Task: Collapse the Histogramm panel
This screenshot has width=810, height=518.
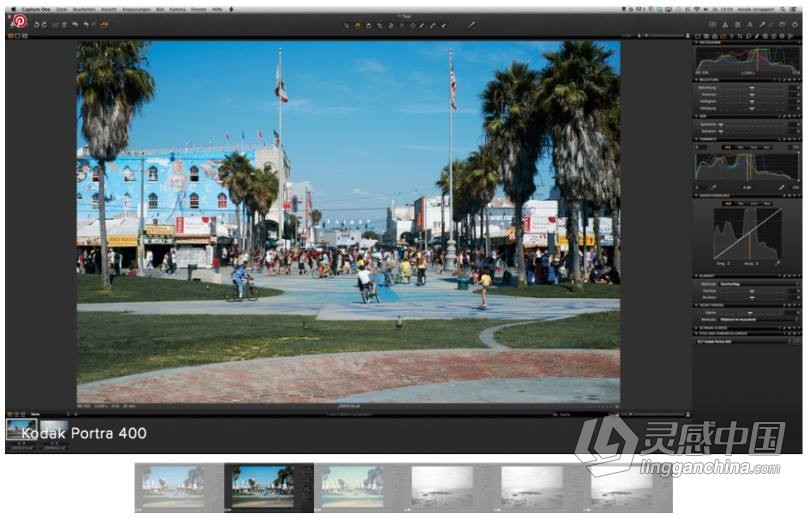Action: 696,43
